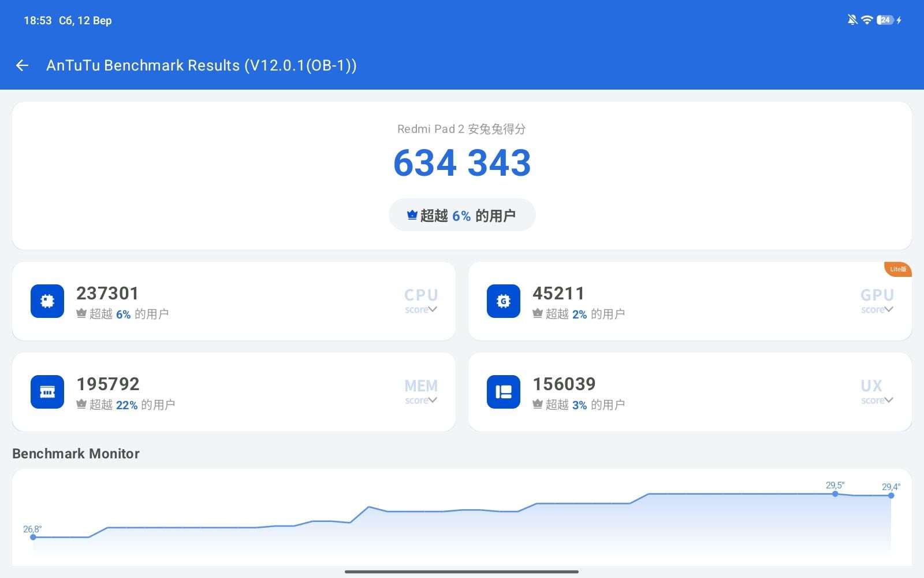The image size is (924, 578).
Task: Tap the back arrow in the header
Action: (22, 65)
